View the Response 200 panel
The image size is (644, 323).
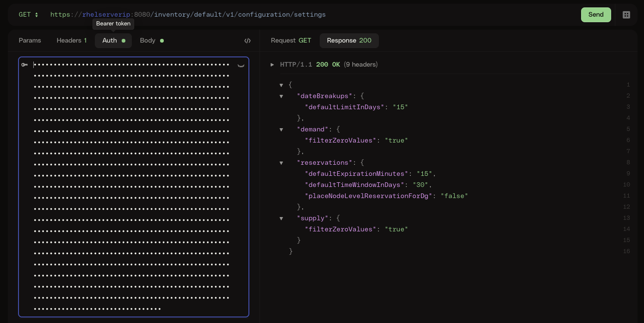[349, 41]
